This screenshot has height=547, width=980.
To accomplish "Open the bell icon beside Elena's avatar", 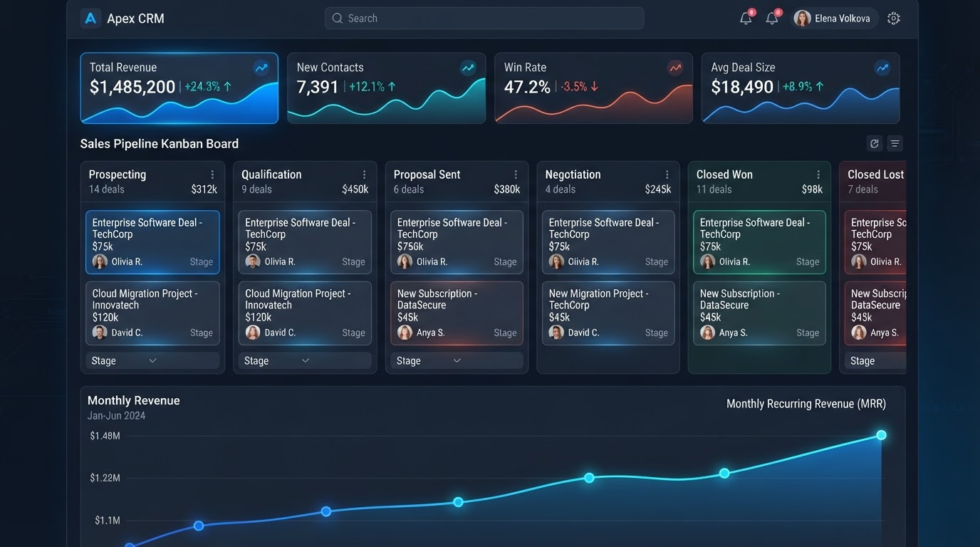I will [x=773, y=19].
